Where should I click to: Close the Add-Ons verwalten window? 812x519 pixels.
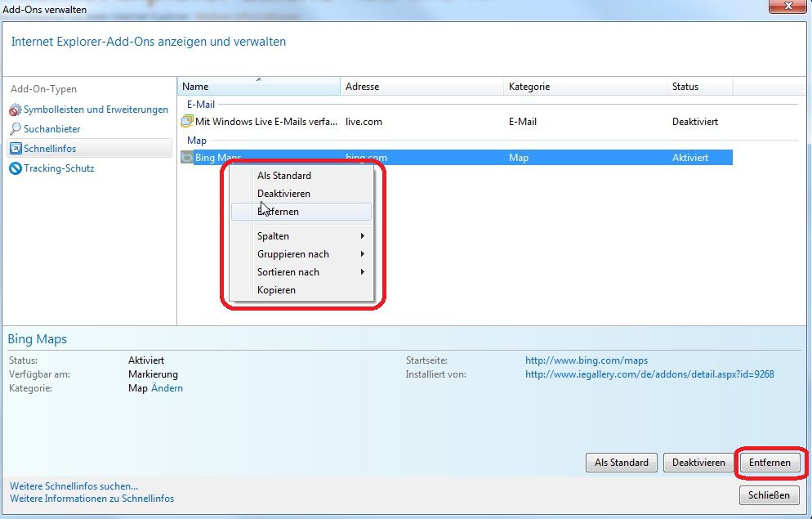coord(787,6)
